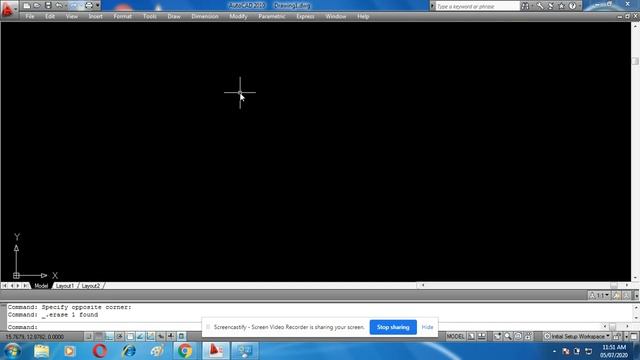
Task: Click the Pan hand icon in status bar
Action: [x=497, y=336]
